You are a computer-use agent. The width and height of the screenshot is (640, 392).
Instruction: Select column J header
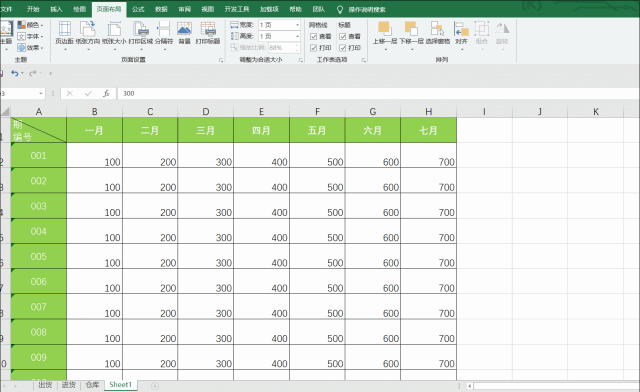click(540, 111)
